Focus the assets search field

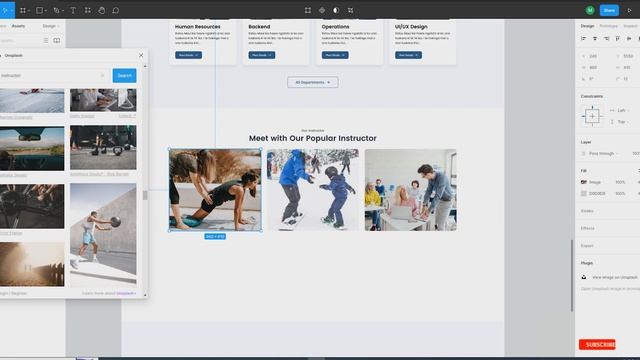pyautogui.click(x=20, y=40)
